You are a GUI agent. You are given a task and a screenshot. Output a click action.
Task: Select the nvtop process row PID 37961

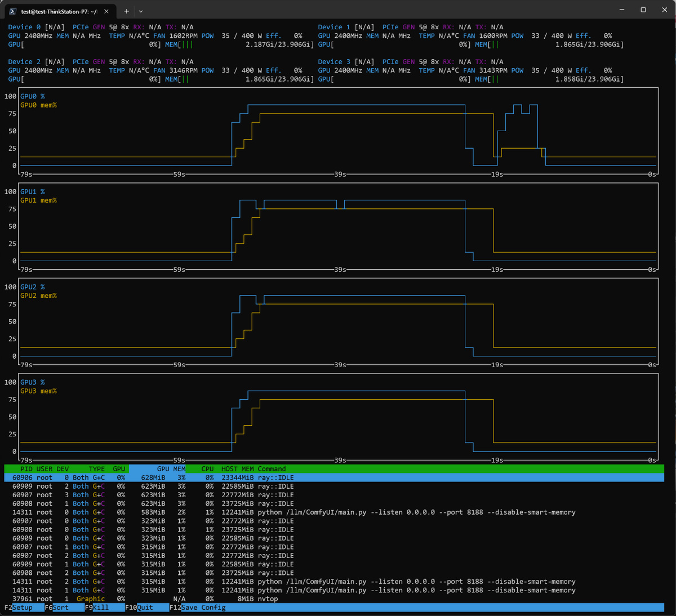pos(334,599)
